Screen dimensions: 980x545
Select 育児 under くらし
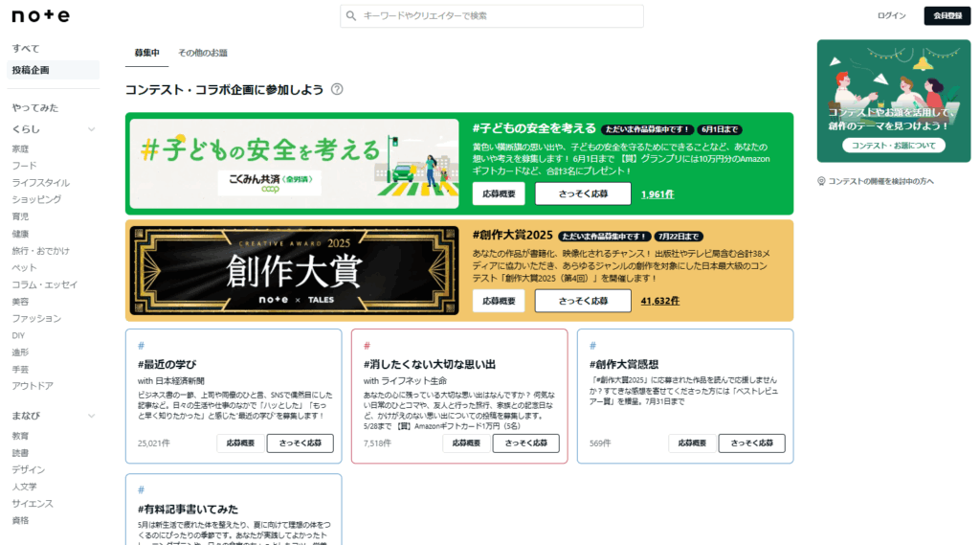pos(20,216)
